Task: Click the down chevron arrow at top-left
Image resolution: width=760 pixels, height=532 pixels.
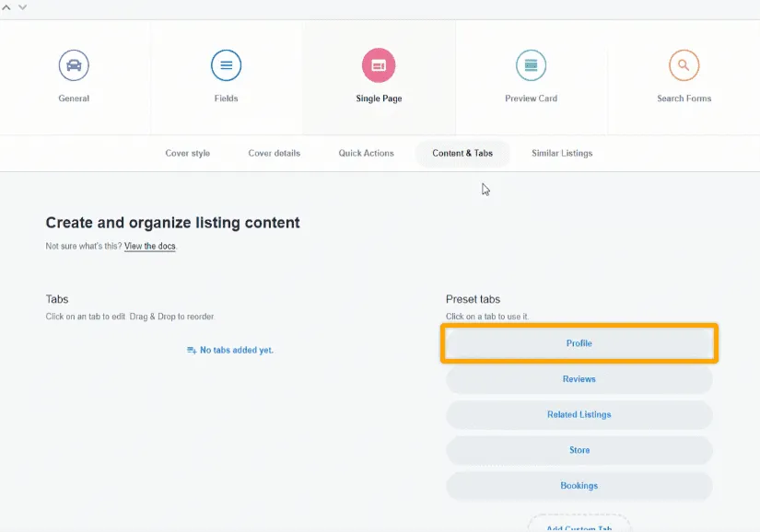Action: point(22,7)
